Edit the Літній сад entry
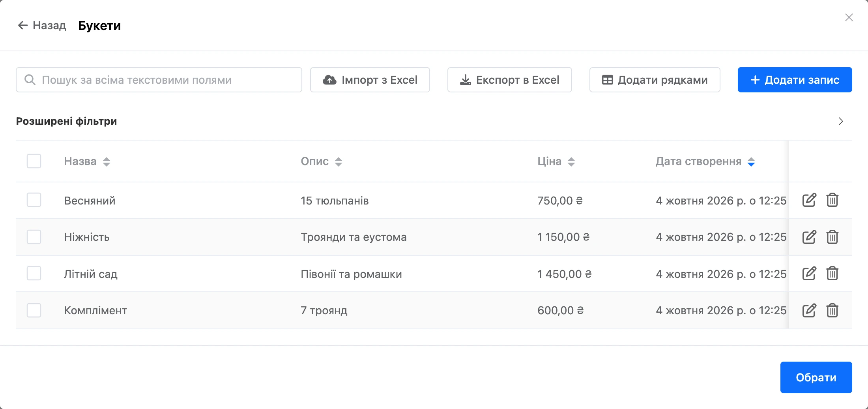Screen dimensions: 868x409 [x=809, y=274]
